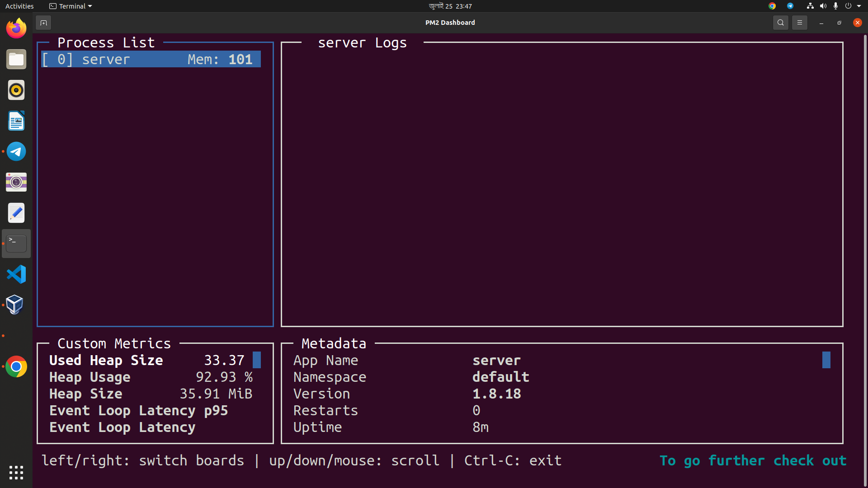Click the PM2 Dashboard window title
This screenshot has height=488, width=868.
(x=450, y=23)
